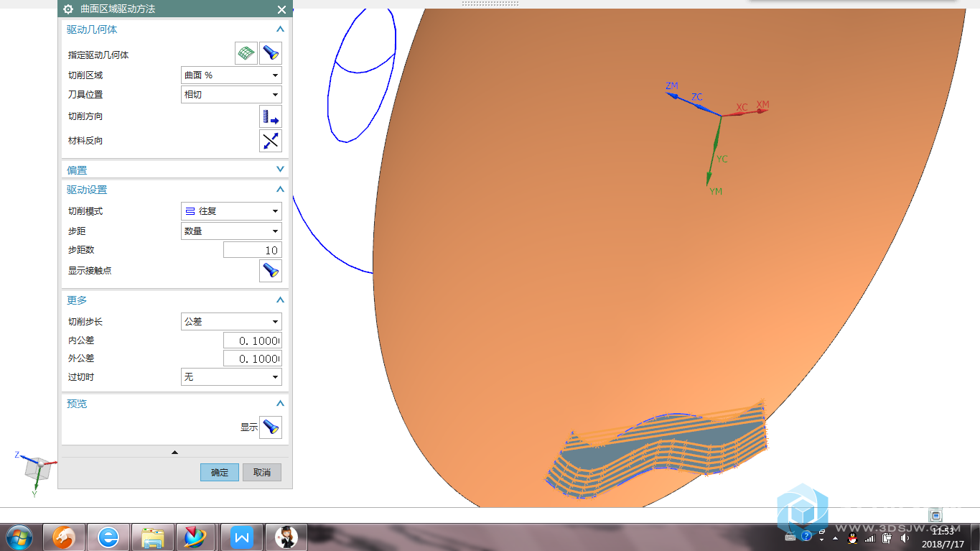Click the 指定驱动几何体 label
The height and width of the screenshot is (551, 980).
(x=98, y=55)
